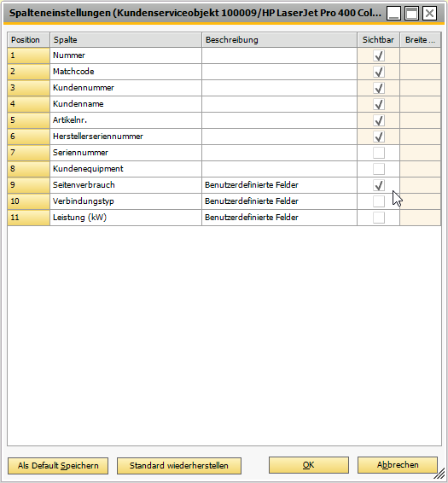Viewport: 448px width, 483px height.
Task: Select position cell 5
Action: click(x=29, y=120)
